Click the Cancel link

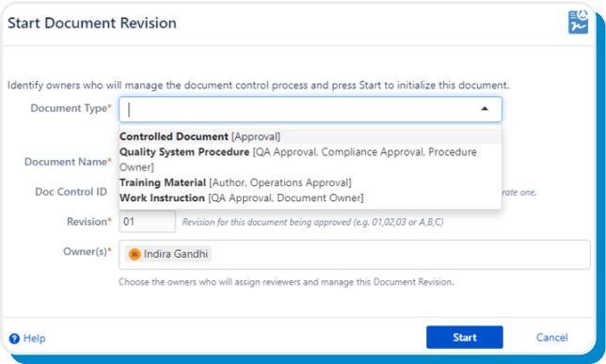pos(551,338)
